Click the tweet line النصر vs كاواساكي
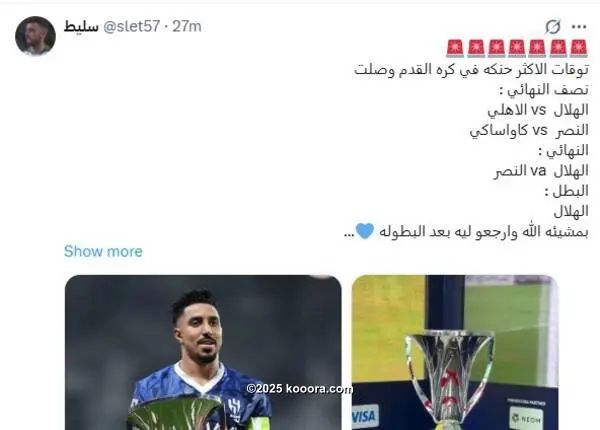This screenshot has width=600, height=430. [529, 130]
